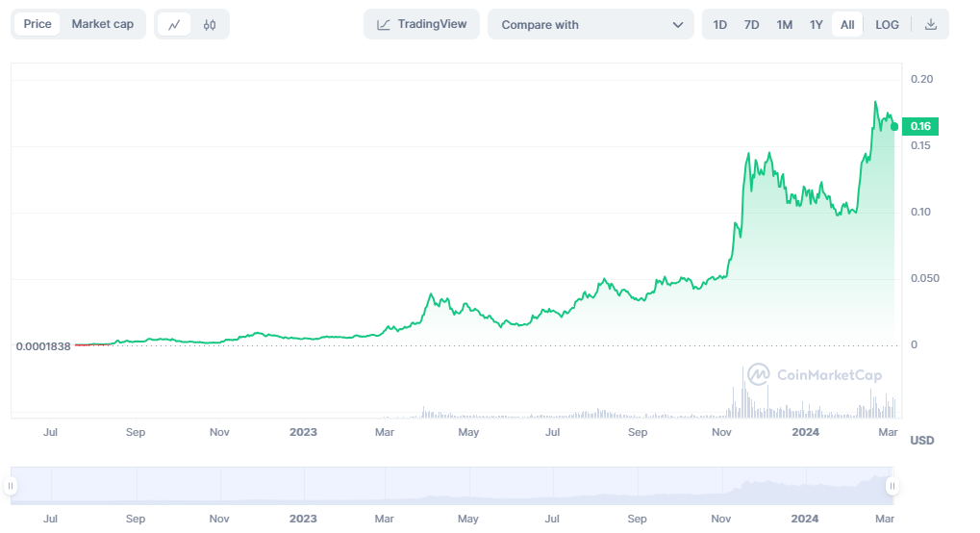
Task: Switch to line chart view icon
Action: click(x=174, y=25)
